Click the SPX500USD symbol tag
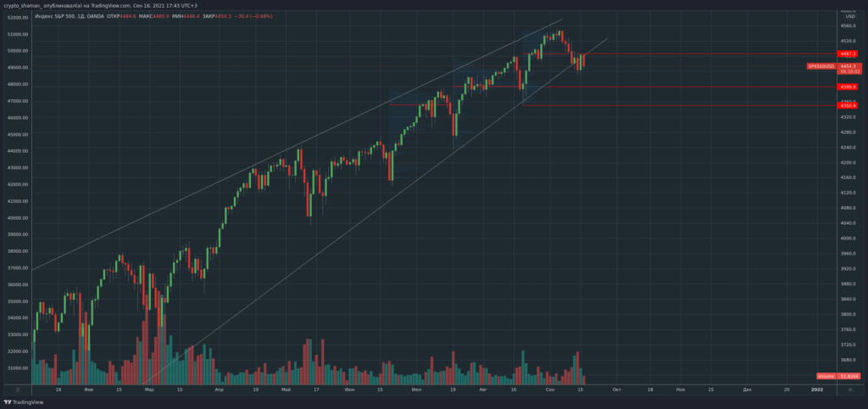 [x=821, y=65]
